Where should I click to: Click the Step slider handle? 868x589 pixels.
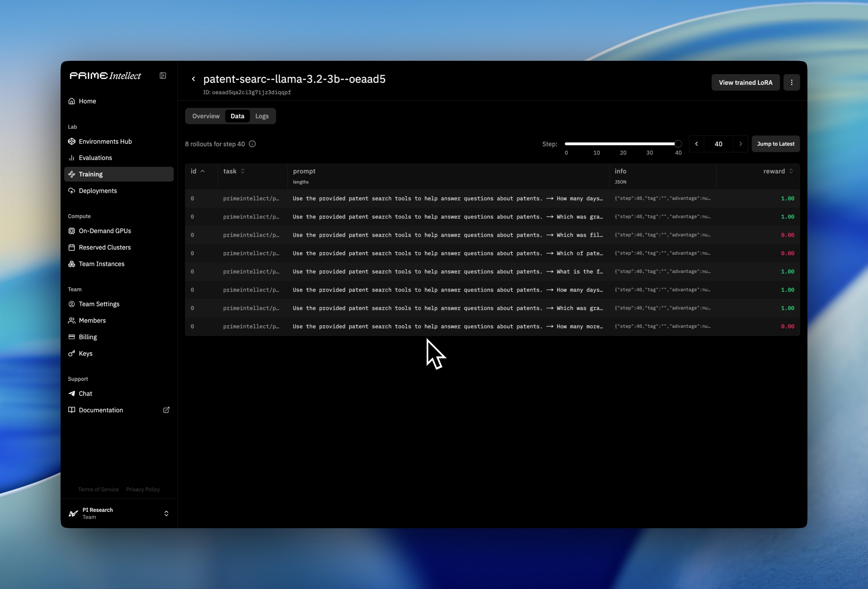[x=678, y=144]
